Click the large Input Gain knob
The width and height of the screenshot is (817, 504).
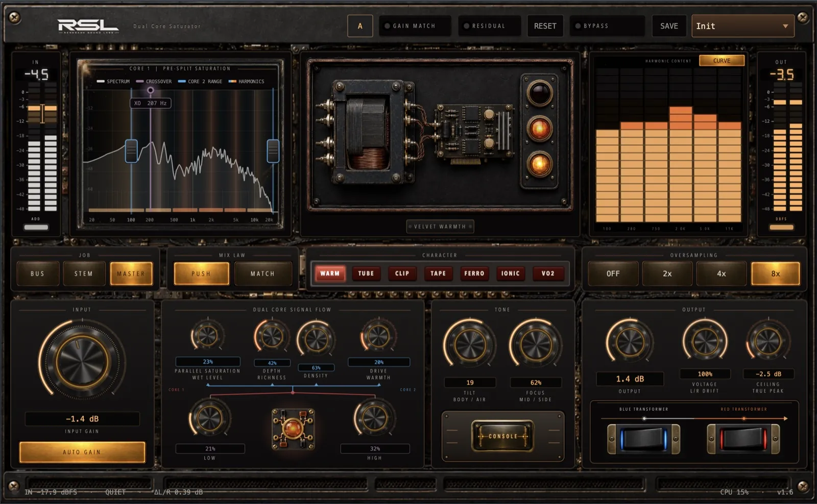(x=82, y=361)
